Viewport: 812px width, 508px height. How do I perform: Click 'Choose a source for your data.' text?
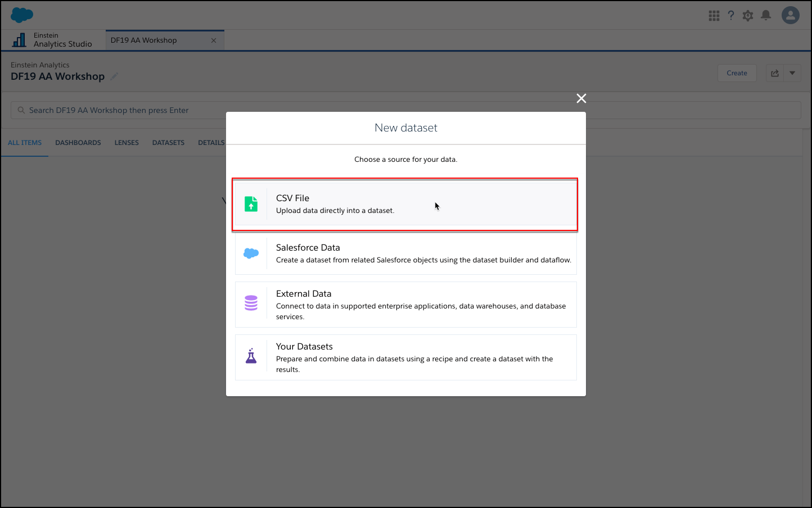tap(406, 160)
